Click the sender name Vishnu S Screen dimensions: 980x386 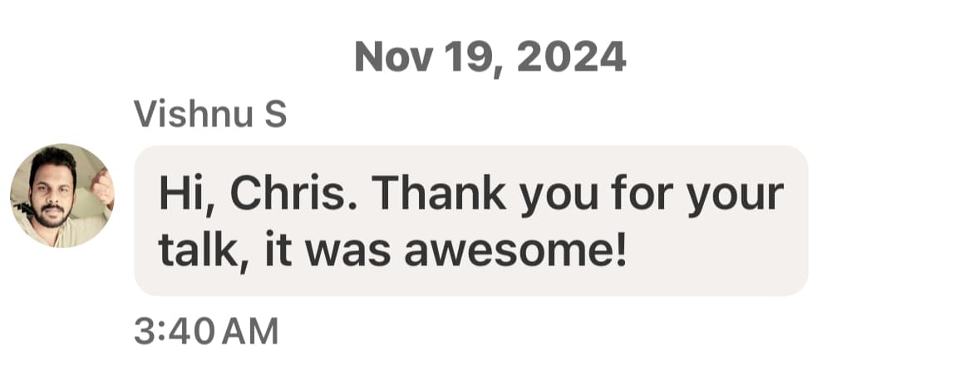tap(209, 115)
